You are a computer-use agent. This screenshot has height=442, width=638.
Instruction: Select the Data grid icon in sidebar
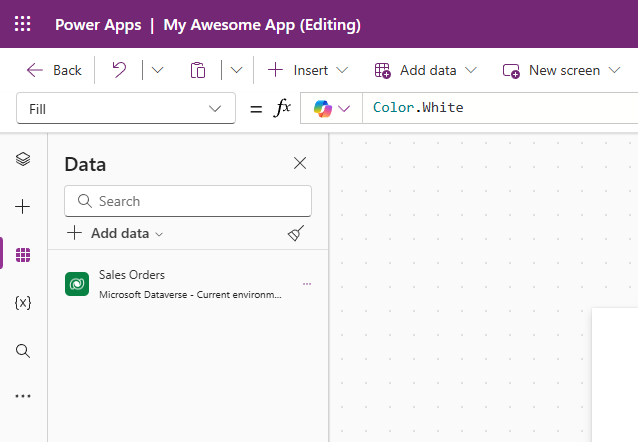[23, 255]
